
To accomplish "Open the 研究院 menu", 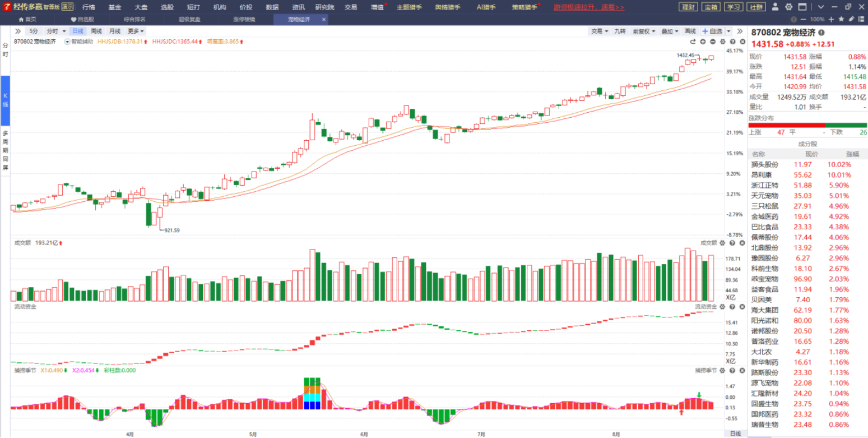I will (x=324, y=7).
